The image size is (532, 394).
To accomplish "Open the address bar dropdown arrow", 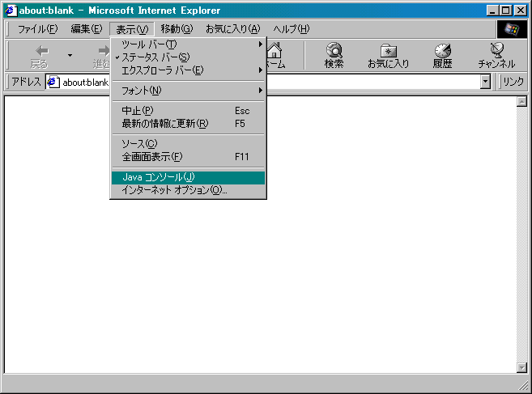I will point(486,82).
